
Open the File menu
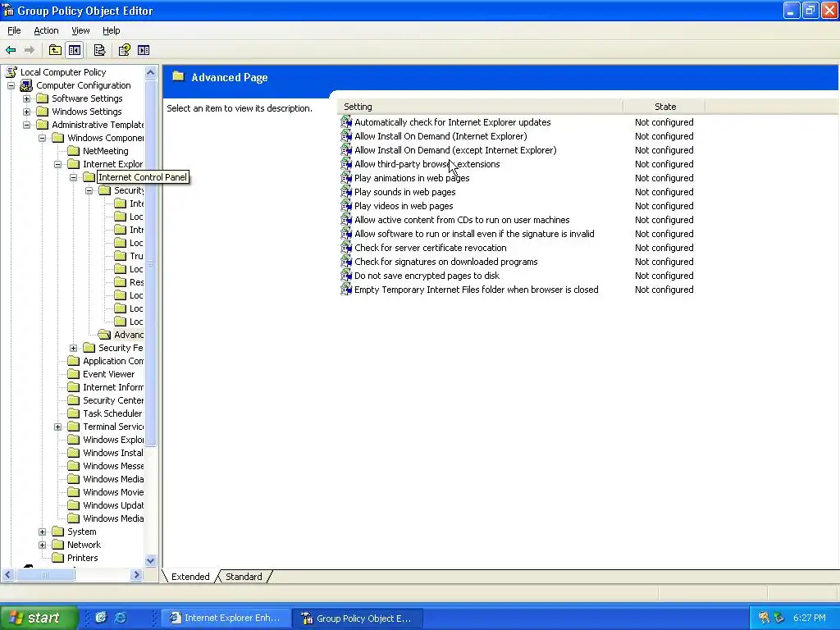pyautogui.click(x=14, y=30)
